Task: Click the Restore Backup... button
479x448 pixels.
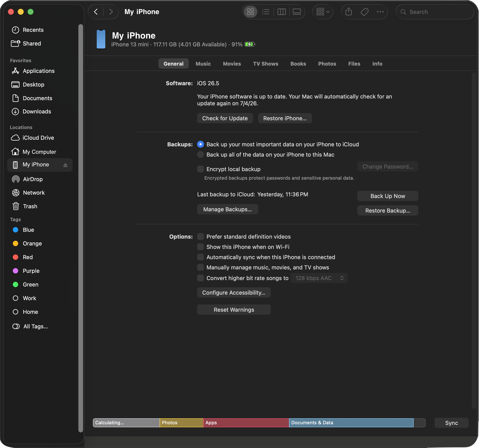Action: [x=388, y=211]
